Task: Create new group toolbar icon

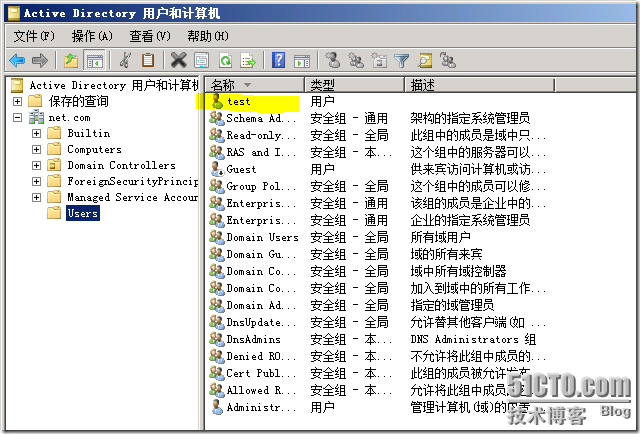Action: click(356, 60)
